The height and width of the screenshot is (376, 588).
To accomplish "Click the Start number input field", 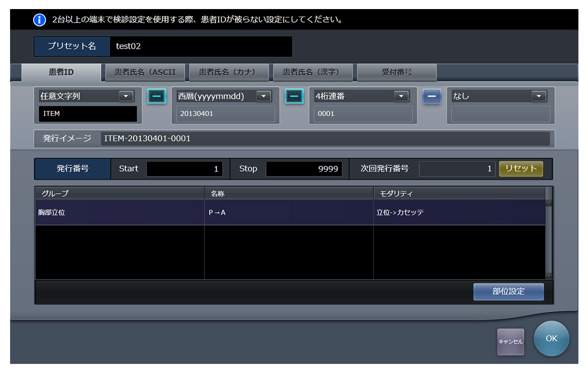I will coord(184,169).
